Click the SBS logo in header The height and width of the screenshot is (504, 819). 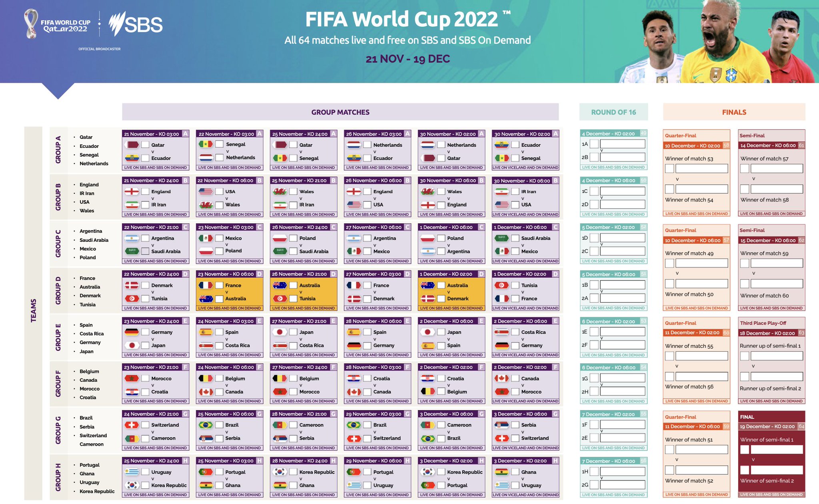136,24
